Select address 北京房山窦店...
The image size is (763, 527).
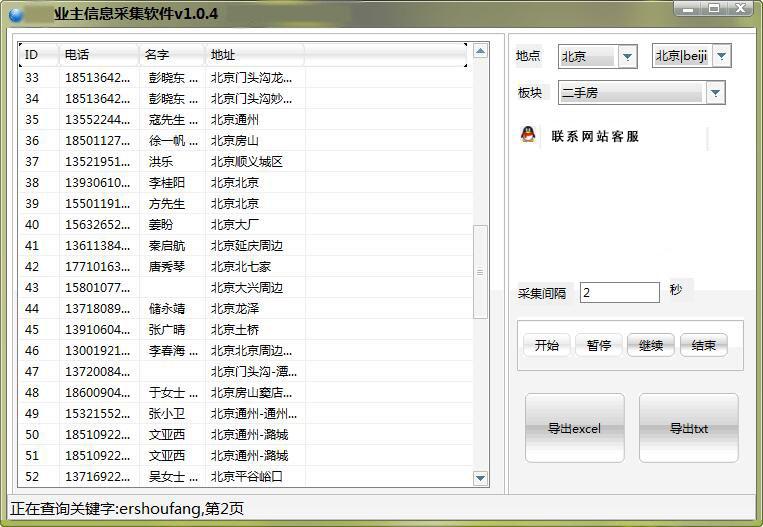pyautogui.click(x=251, y=392)
